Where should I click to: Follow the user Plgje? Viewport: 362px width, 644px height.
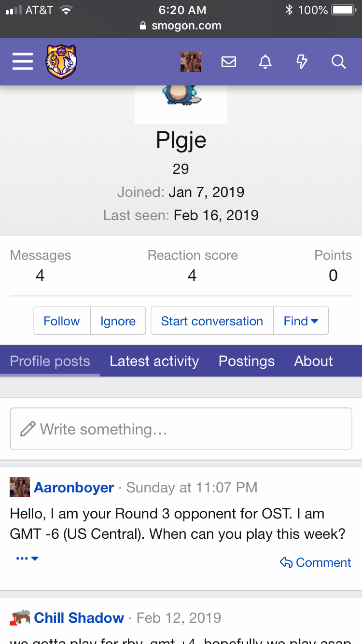pyautogui.click(x=62, y=321)
